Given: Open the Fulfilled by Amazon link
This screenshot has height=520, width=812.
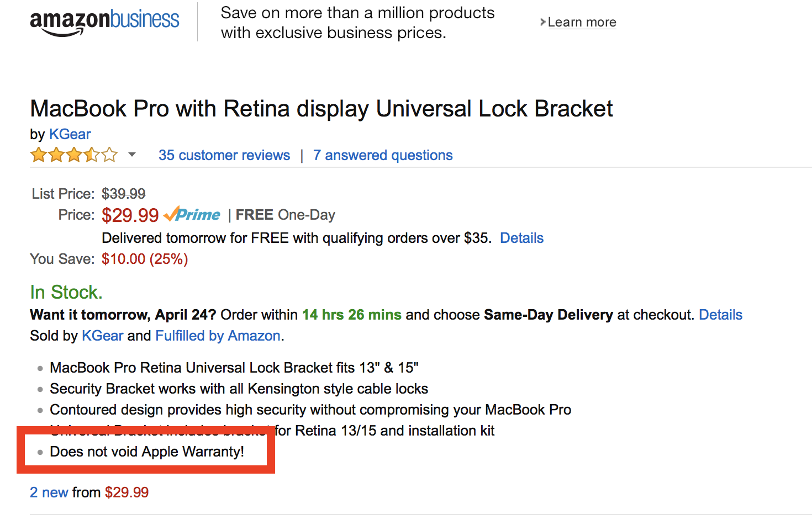Looking at the screenshot, I should click(218, 336).
